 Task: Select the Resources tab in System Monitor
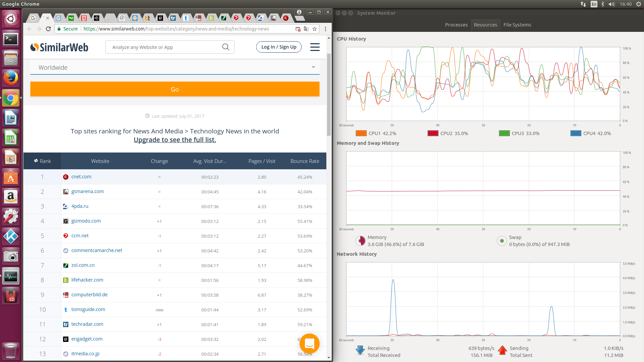point(485,25)
